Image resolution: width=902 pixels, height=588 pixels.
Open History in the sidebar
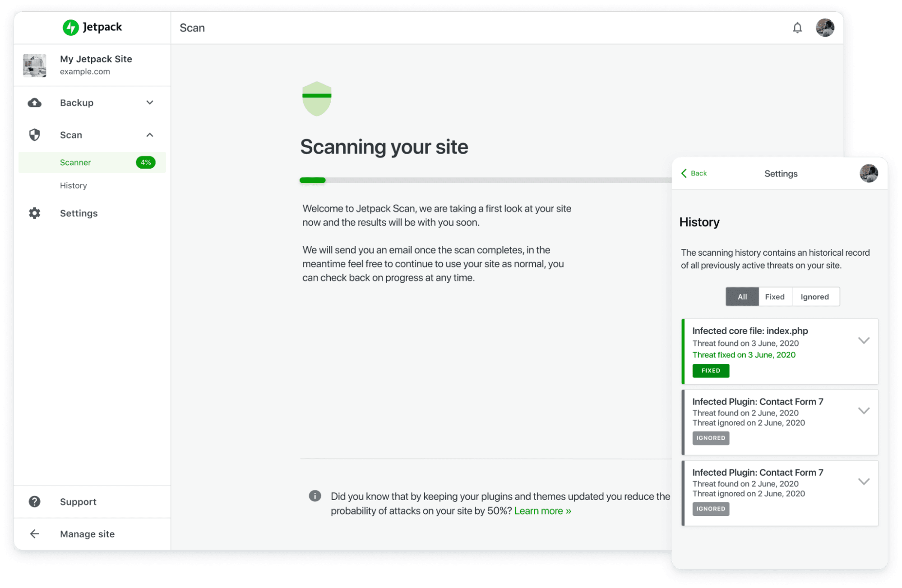74,185
